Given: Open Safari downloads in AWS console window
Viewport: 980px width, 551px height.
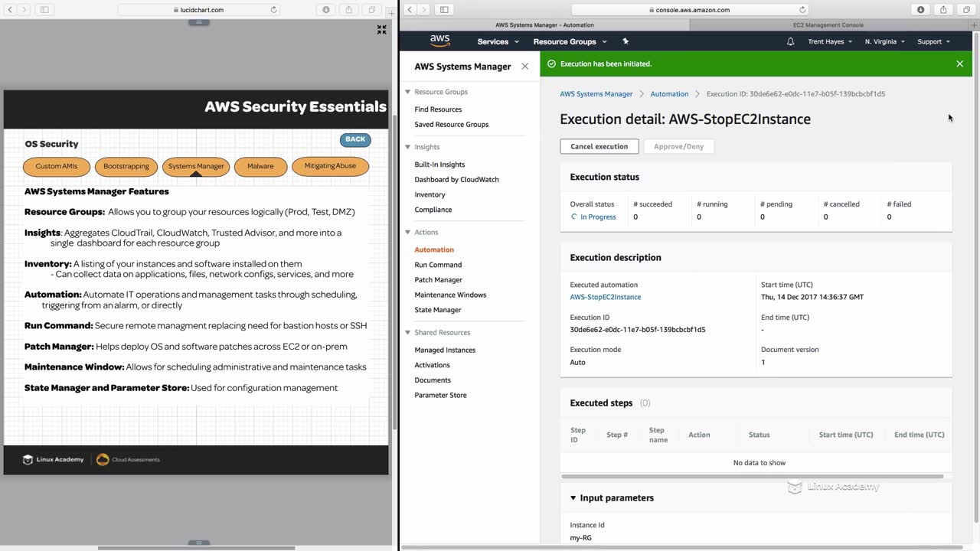Looking at the screenshot, I should (x=920, y=10).
